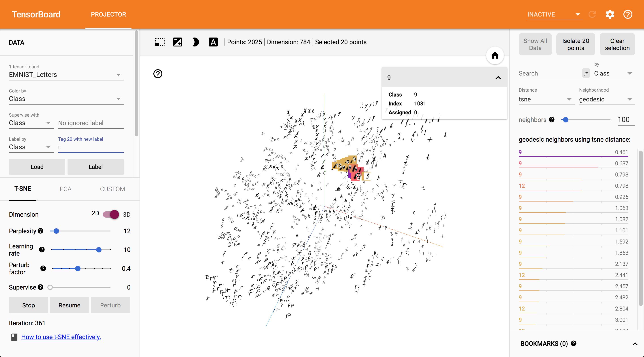Switch to the PCA tab
The width and height of the screenshot is (644, 357).
point(66,189)
